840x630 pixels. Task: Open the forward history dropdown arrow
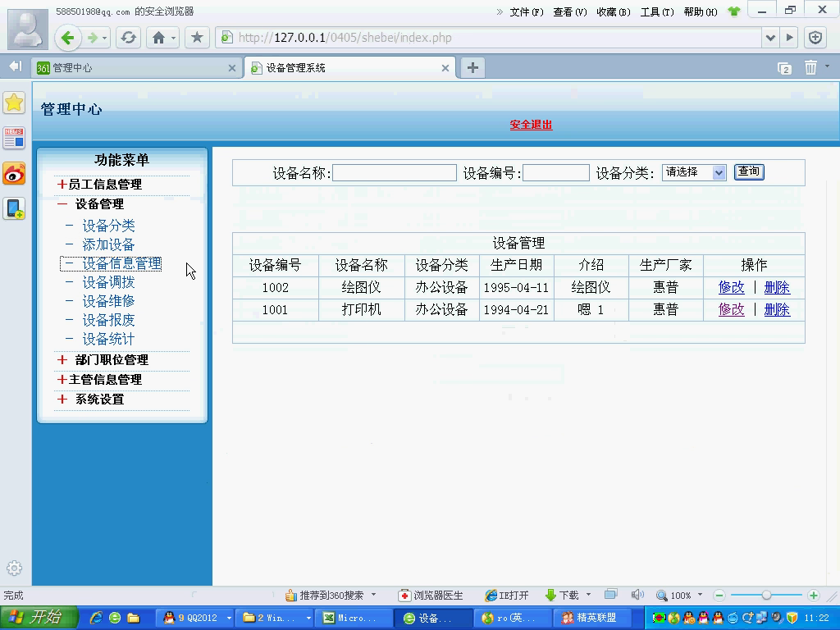click(104, 38)
